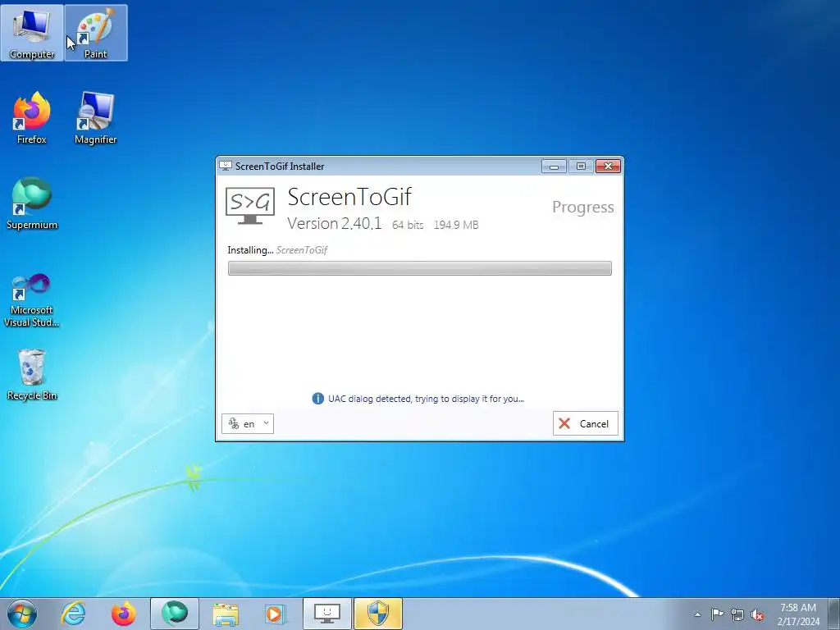Open the Computer desktop icon
The image size is (840, 630).
(x=32, y=33)
